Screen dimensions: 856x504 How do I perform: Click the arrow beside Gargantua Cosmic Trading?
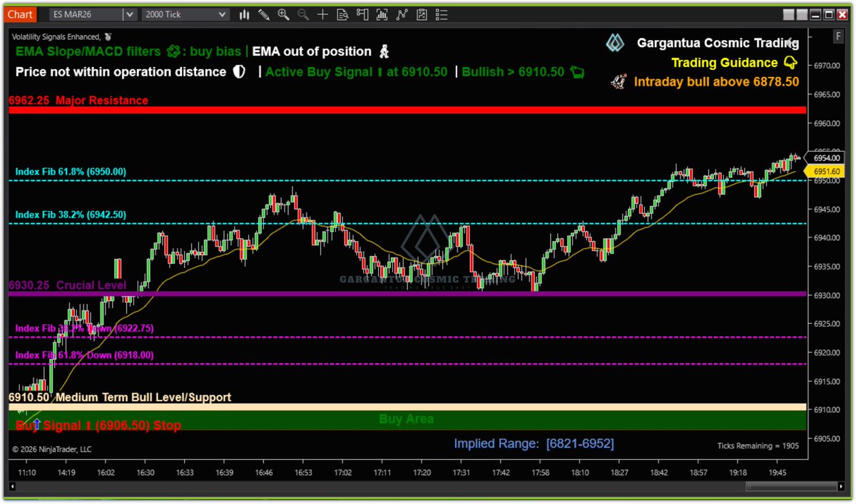tap(791, 42)
